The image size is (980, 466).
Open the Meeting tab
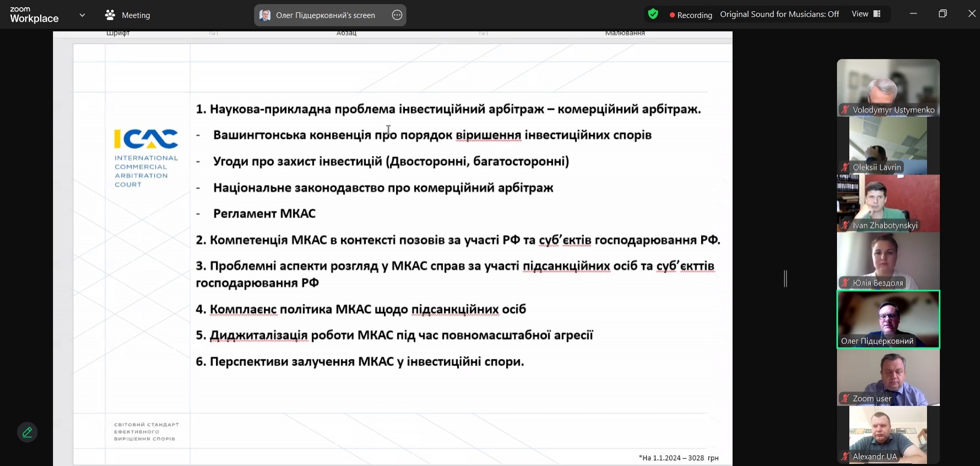(128, 15)
